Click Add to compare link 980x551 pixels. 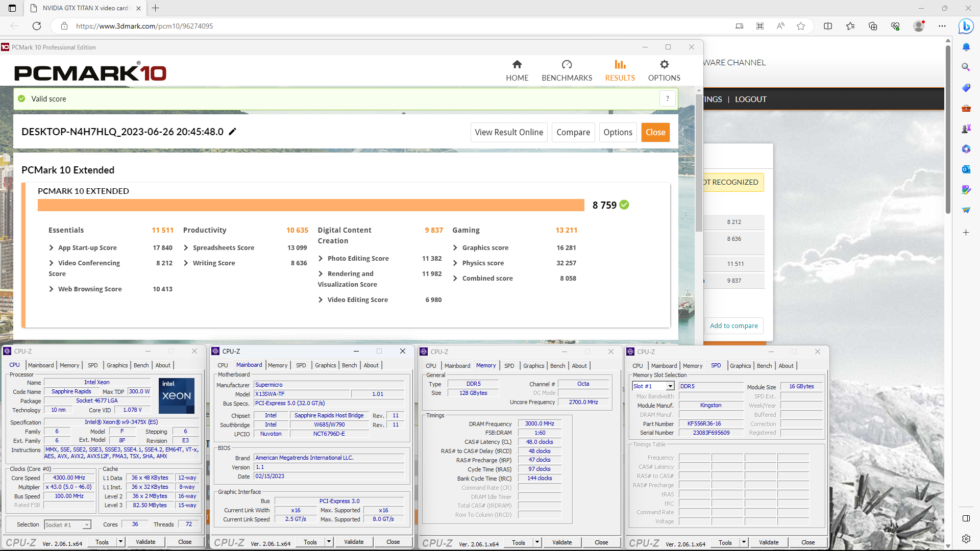733,325
